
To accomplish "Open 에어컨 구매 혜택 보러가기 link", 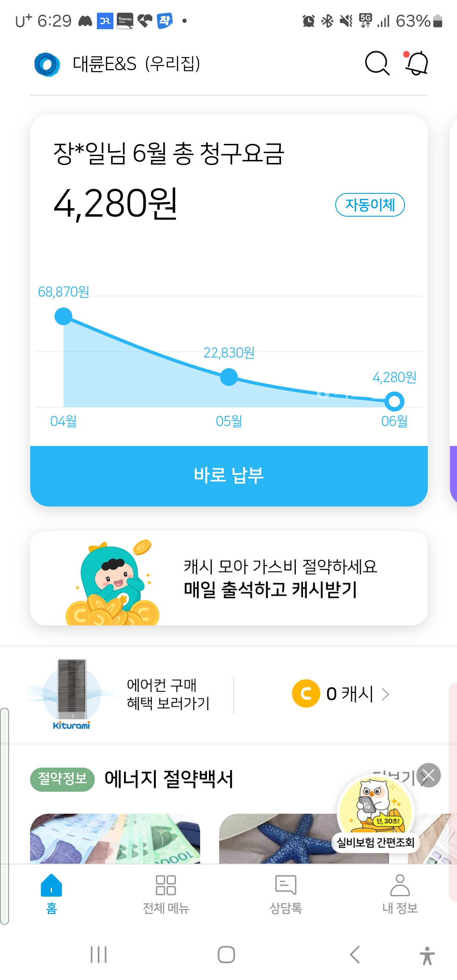I will click(x=168, y=694).
